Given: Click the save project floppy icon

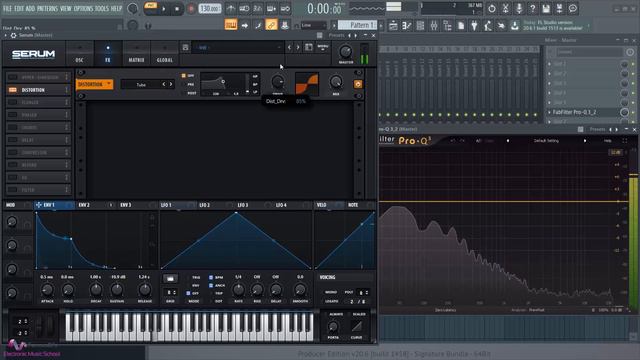Looking at the screenshot, I should (x=546, y=9).
